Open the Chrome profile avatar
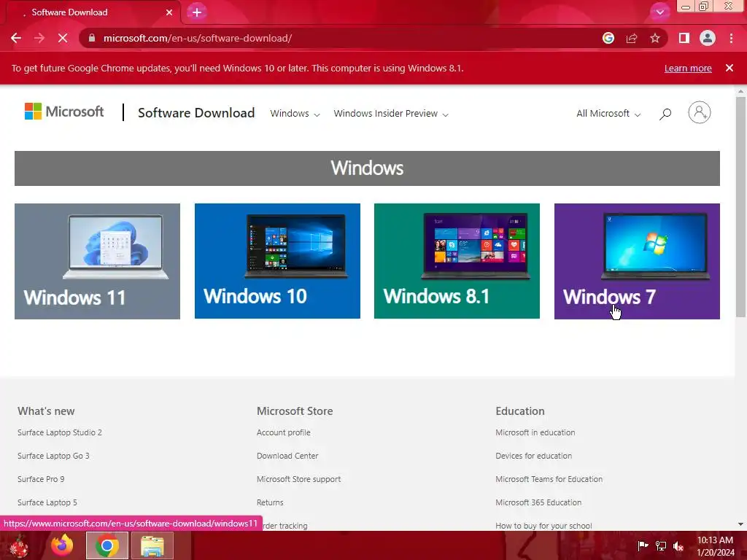The height and width of the screenshot is (560, 747). 708,38
